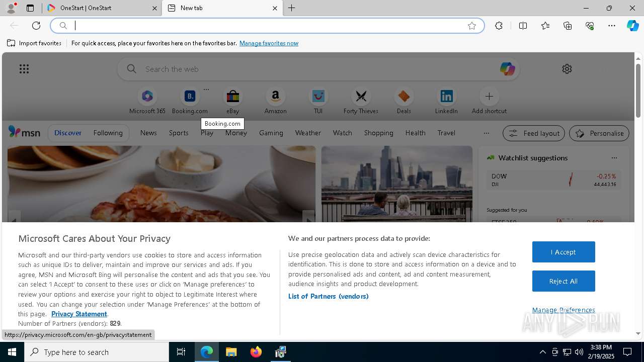This screenshot has height=362, width=644.
Task: Open Collections icon in toolbar
Action: [568, 26]
